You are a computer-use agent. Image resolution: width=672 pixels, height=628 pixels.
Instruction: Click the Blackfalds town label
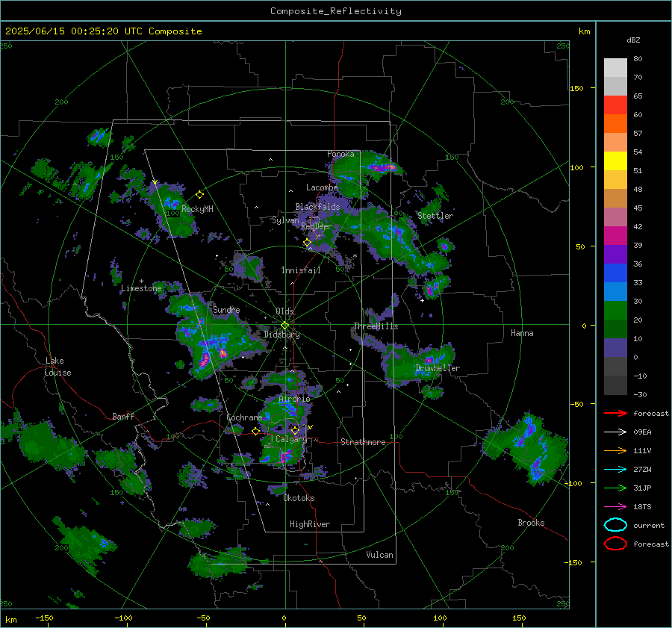coord(317,207)
